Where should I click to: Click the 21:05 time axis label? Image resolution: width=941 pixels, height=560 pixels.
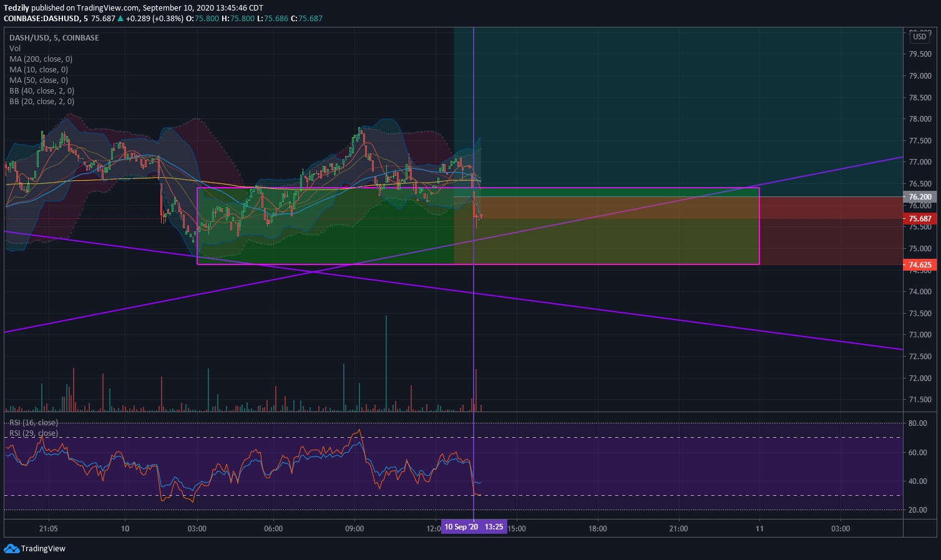coord(48,529)
